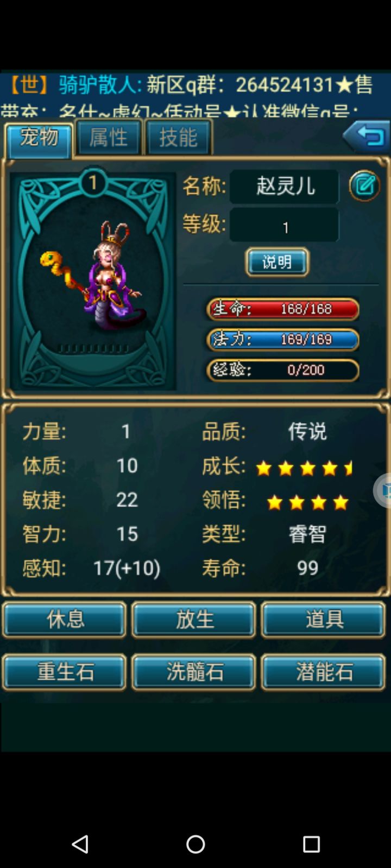Viewport: 391px width, 868px height.
Task: Tap the Android recent apps square icon
Action: tap(311, 844)
